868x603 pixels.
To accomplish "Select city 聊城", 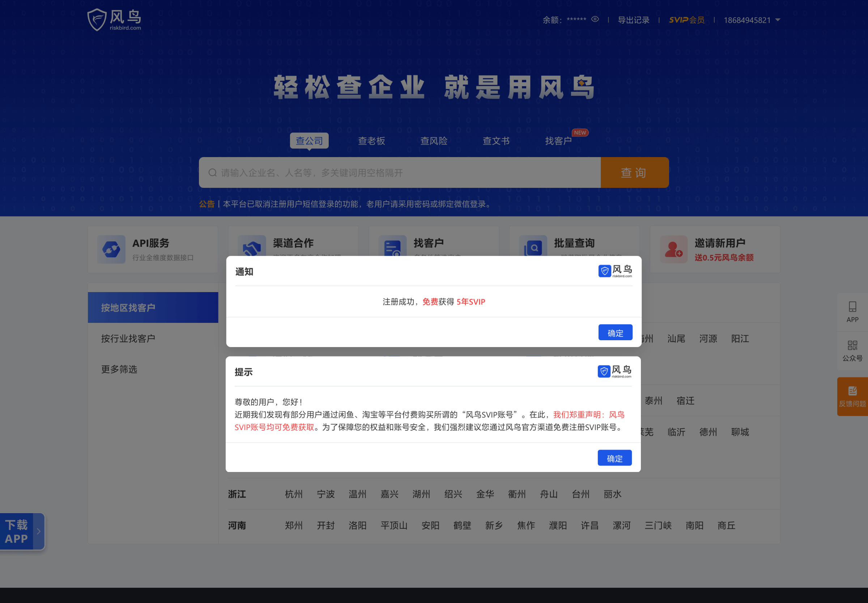I will (x=740, y=432).
